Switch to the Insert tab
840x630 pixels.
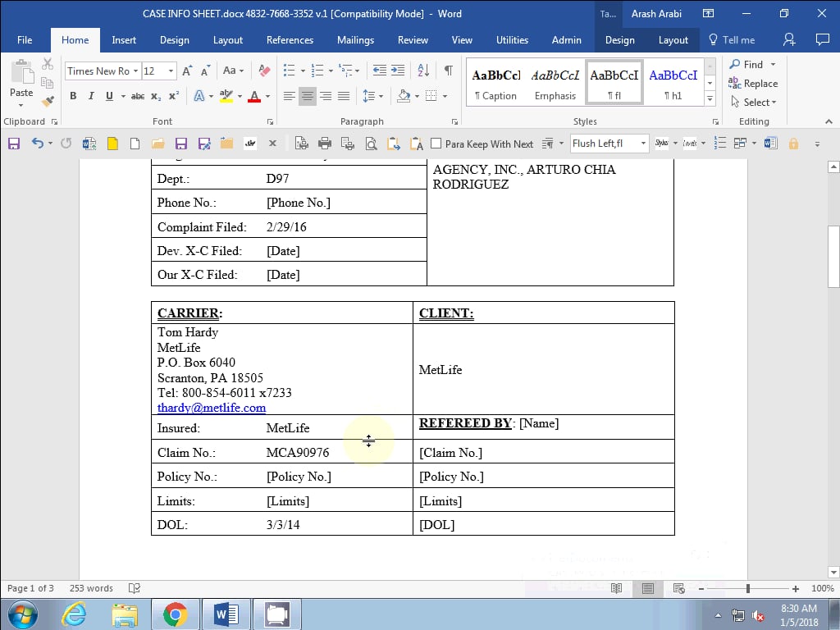tap(124, 40)
